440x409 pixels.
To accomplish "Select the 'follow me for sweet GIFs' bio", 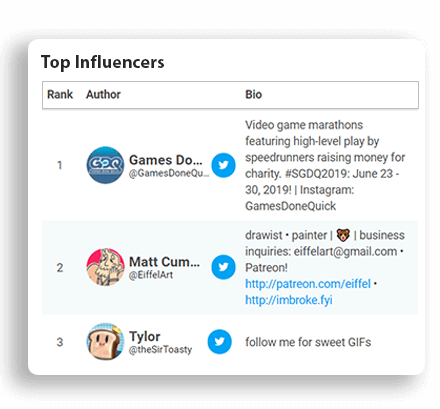I will 308,342.
